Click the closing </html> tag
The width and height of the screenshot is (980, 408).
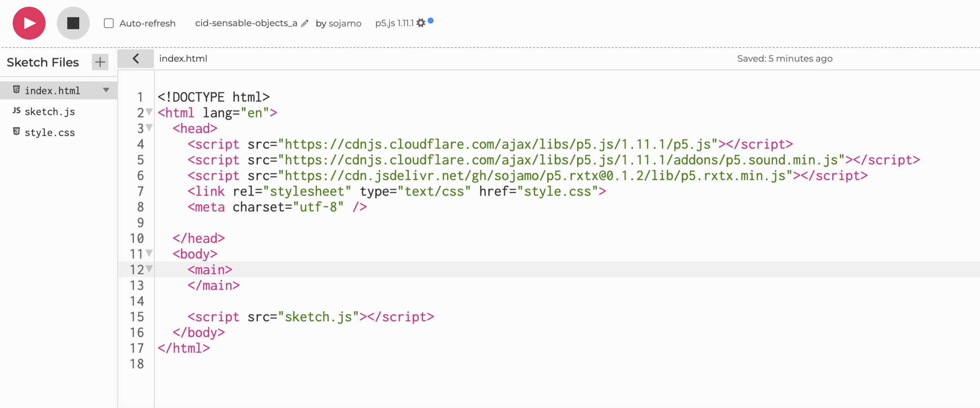(x=184, y=348)
